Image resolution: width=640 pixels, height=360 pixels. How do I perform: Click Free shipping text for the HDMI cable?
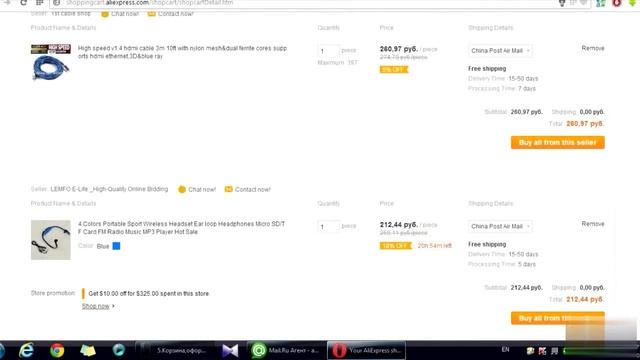tap(487, 69)
